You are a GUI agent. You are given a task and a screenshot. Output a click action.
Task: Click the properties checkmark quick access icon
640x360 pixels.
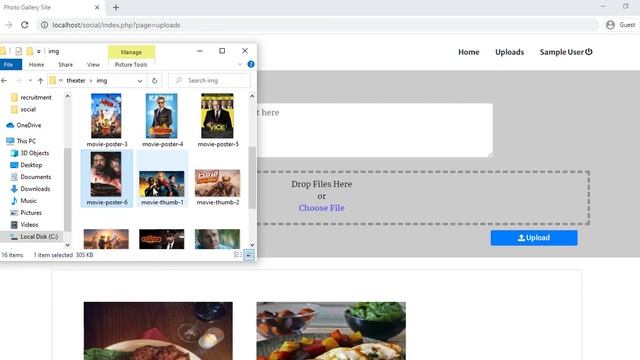coord(18,51)
